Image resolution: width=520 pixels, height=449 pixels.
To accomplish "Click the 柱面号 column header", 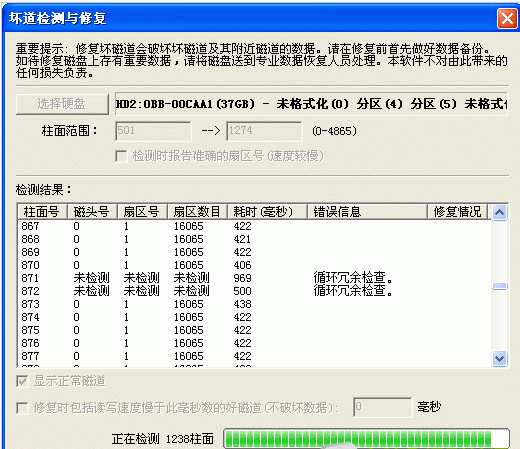I will [x=42, y=212].
